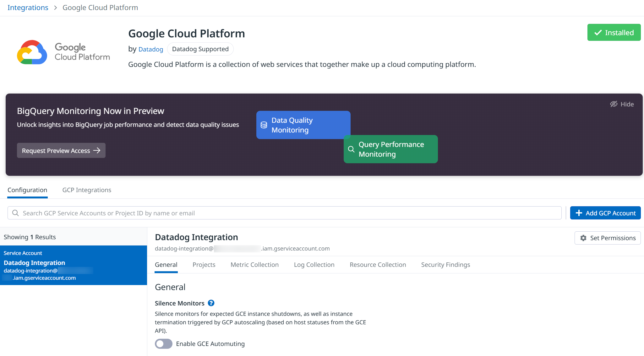Viewport: 644px width, 356px height.
Task: Click Request Preview Access button
Action: pyautogui.click(x=61, y=151)
